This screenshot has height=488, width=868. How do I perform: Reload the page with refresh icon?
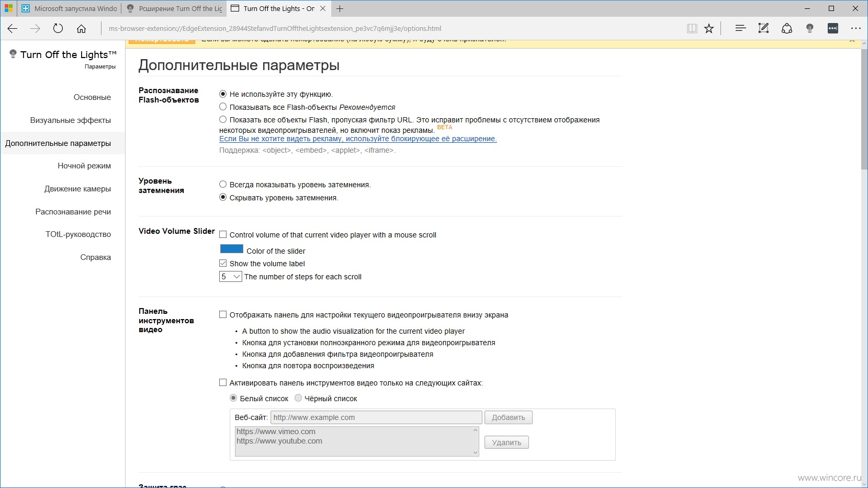pyautogui.click(x=58, y=29)
